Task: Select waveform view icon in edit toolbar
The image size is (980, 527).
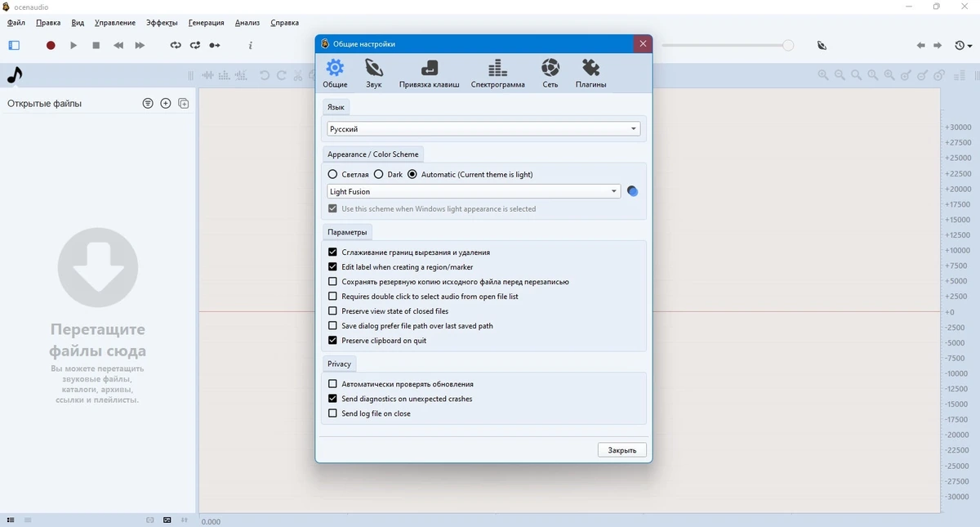Action: [208, 75]
